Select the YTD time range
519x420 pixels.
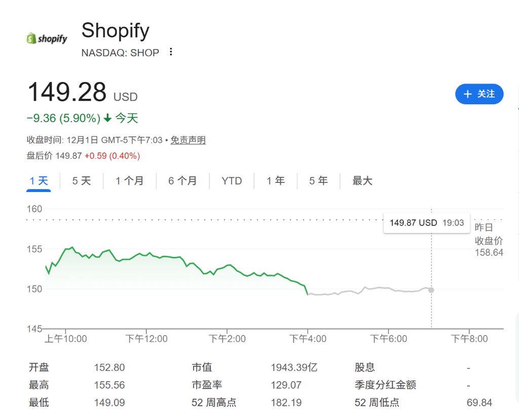coord(232,180)
